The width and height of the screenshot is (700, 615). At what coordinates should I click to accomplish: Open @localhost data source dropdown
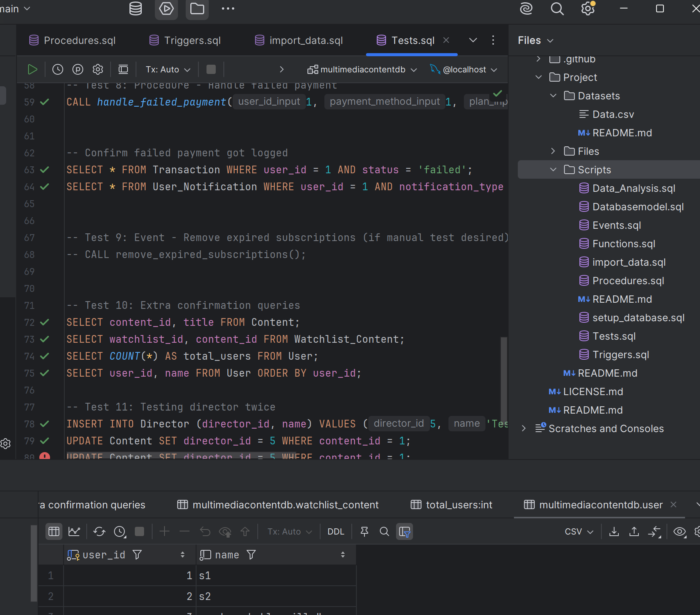(464, 69)
